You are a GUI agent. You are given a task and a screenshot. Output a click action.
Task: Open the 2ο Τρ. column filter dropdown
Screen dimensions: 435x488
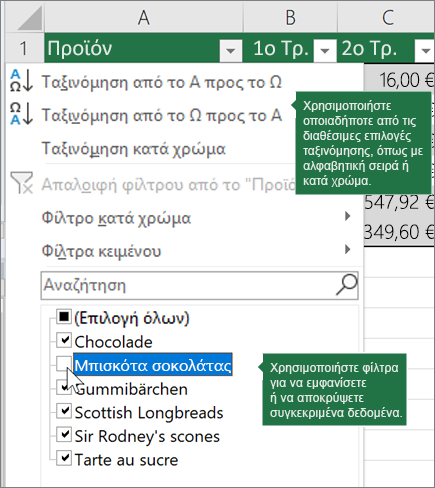[425, 50]
